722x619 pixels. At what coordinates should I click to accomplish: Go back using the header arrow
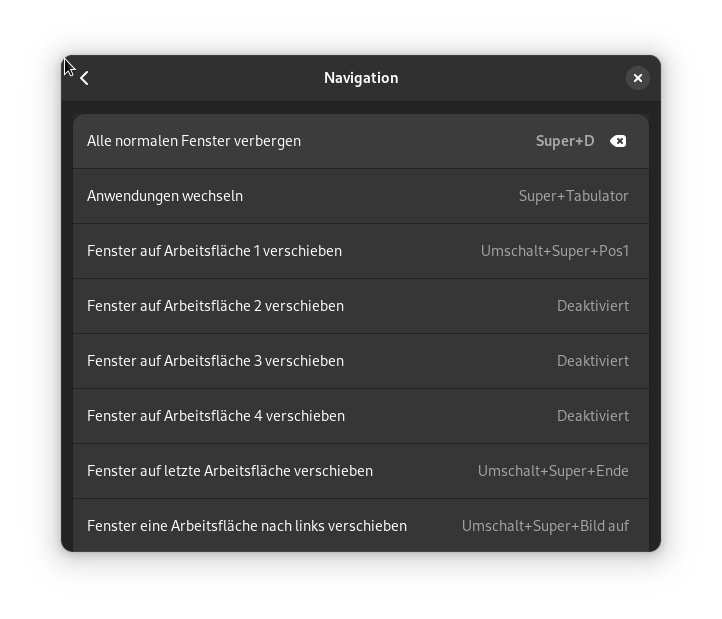pyautogui.click(x=85, y=78)
